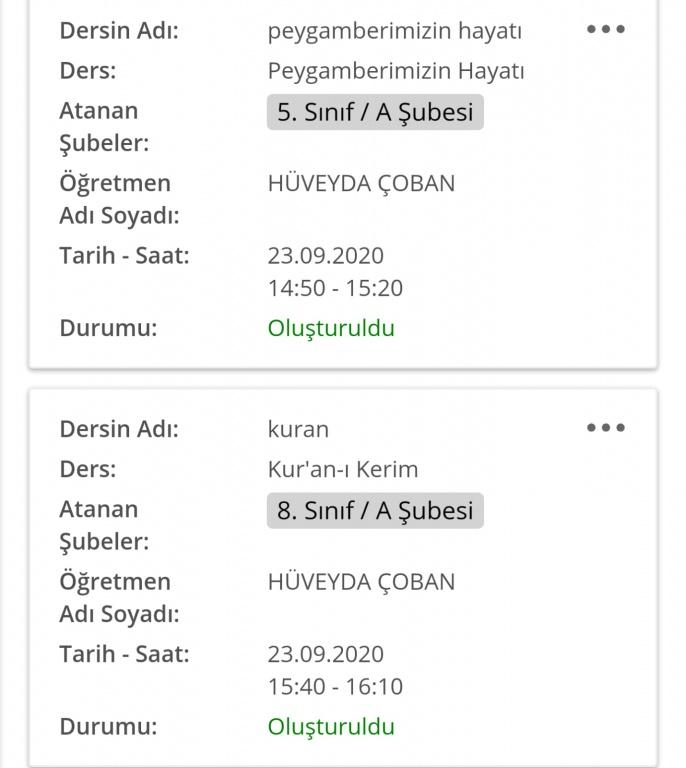Select the 5. Sınıf / A Şubesi badge
Screen dimensions: 686x768
coord(375,112)
